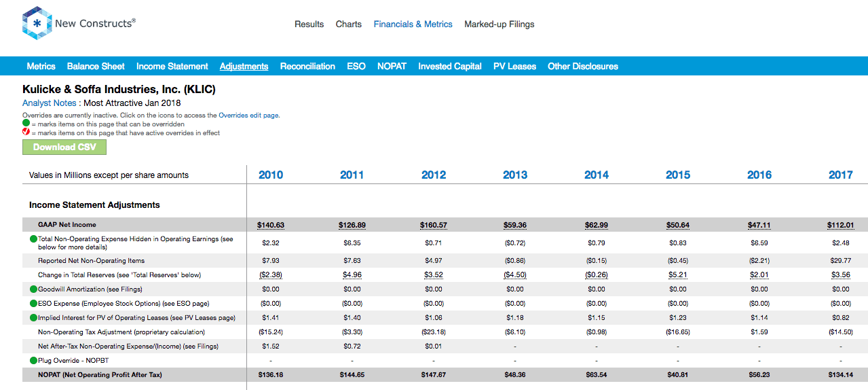
Task: Click the 2014 year column header
Action: [x=597, y=175]
